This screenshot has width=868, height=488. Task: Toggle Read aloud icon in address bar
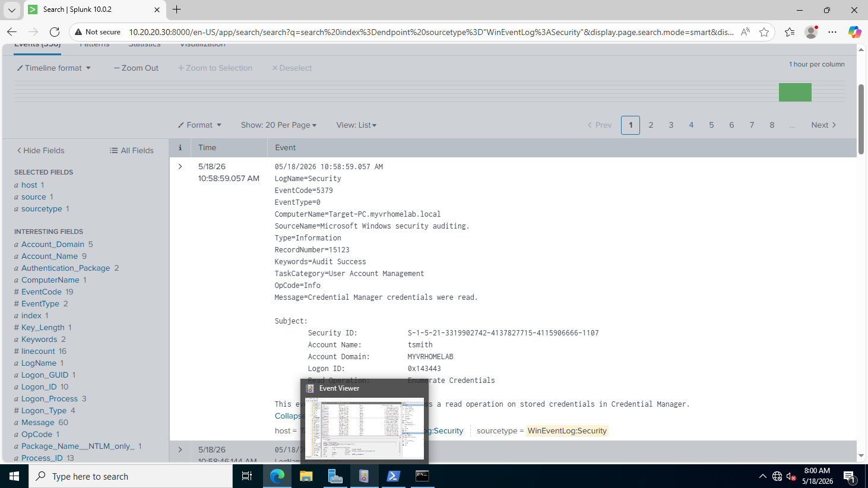pos(745,32)
